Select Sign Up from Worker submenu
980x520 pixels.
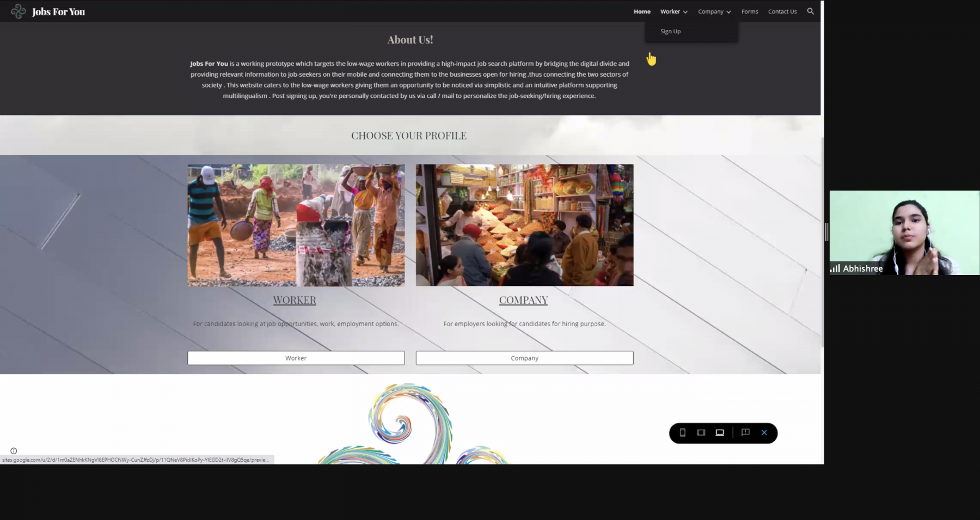tap(670, 32)
